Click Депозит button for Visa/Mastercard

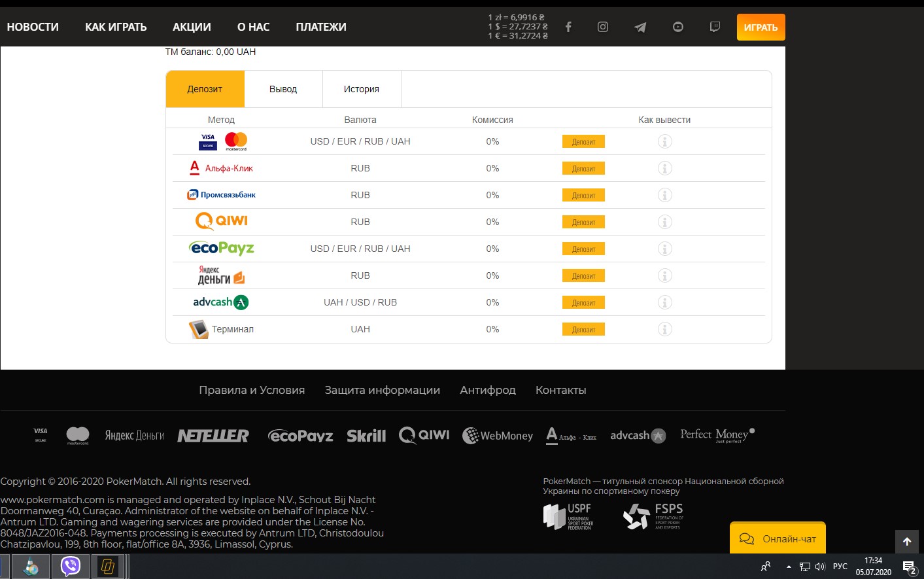pos(583,141)
